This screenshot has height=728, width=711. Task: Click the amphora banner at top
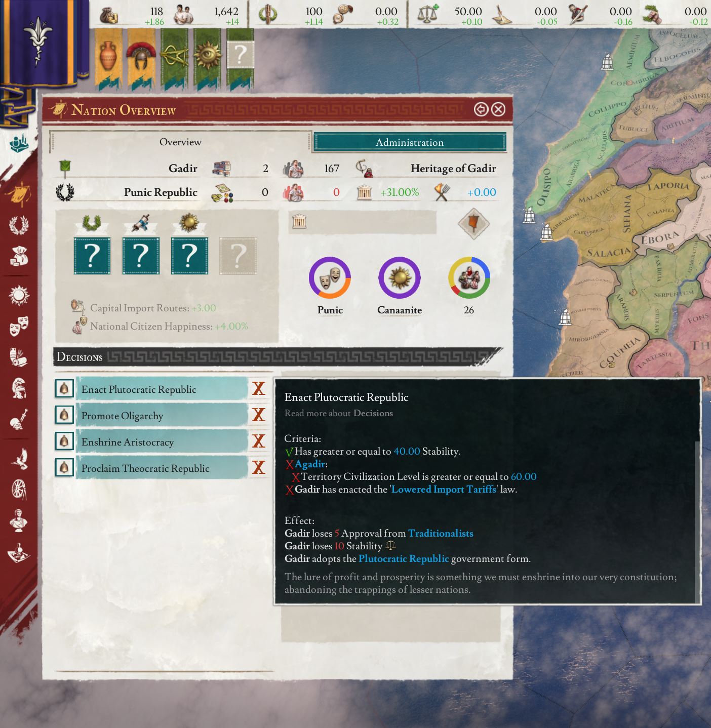pyautogui.click(x=108, y=58)
